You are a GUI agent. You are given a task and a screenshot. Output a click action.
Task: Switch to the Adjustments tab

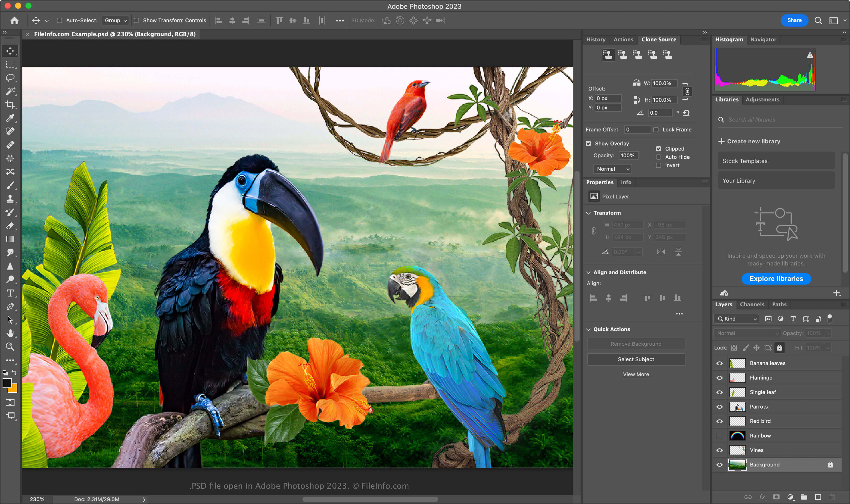coord(762,99)
